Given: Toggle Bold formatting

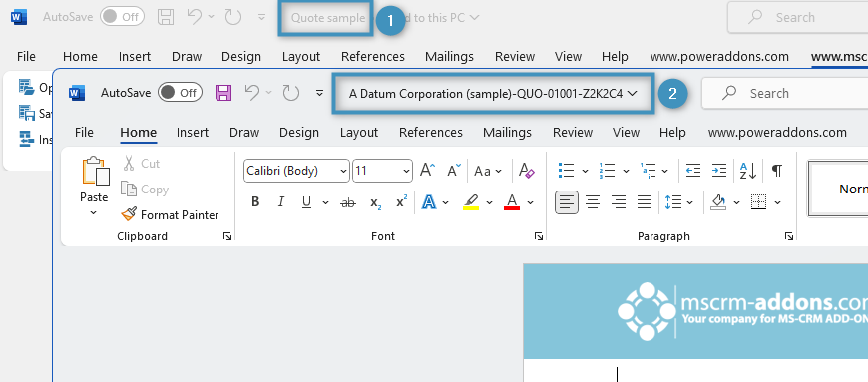Looking at the screenshot, I should click(x=255, y=202).
